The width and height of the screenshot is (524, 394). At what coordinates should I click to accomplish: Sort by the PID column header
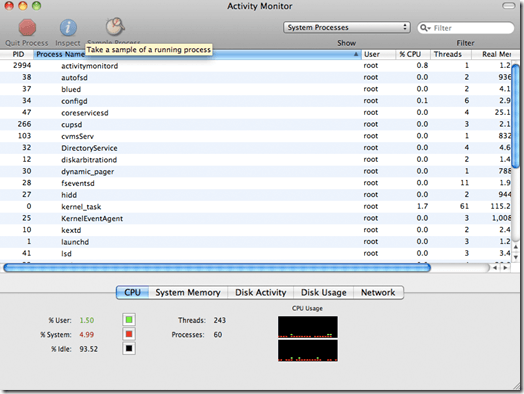(17, 54)
